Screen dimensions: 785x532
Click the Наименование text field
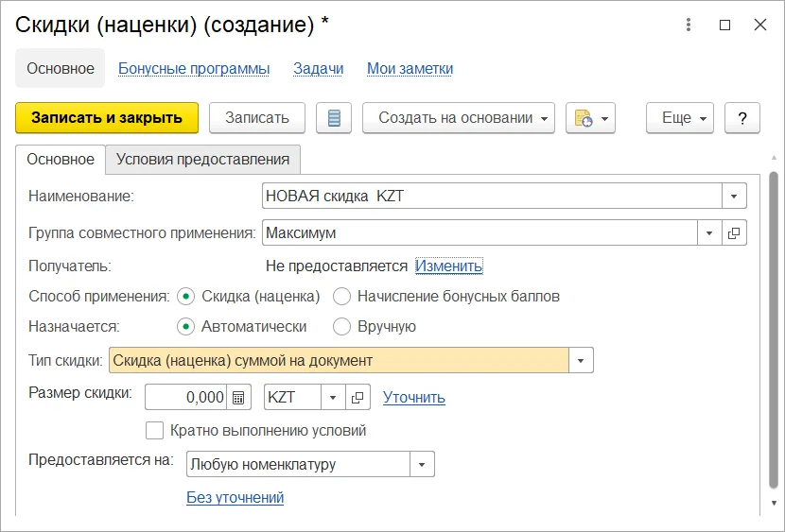point(492,196)
